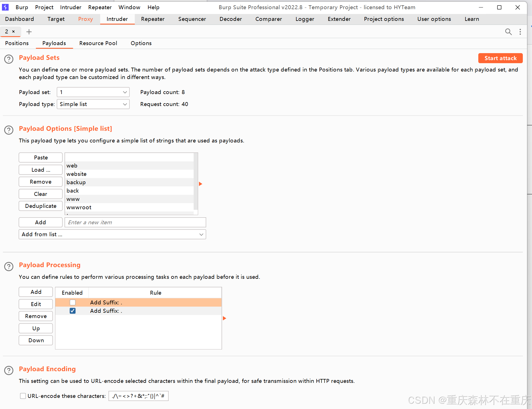The height and width of the screenshot is (409, 532).
Task: Click the Paste button
Action: pyautogui.click(x=41, y=157)
